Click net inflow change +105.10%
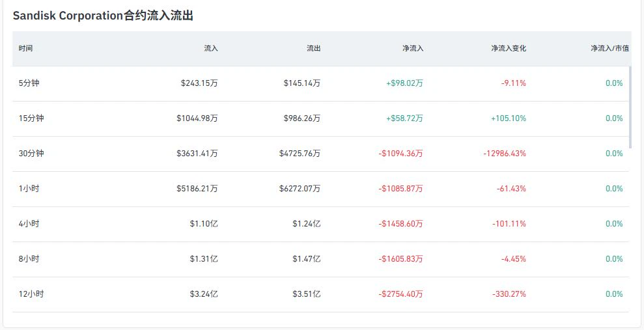Viewport: 644px width, 330px height. click(508, 118)
